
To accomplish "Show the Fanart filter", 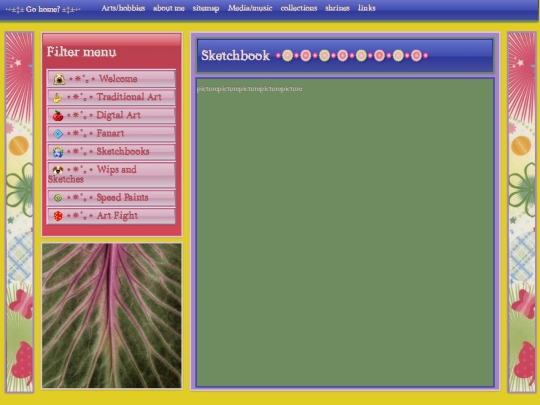I will (111, 133).
